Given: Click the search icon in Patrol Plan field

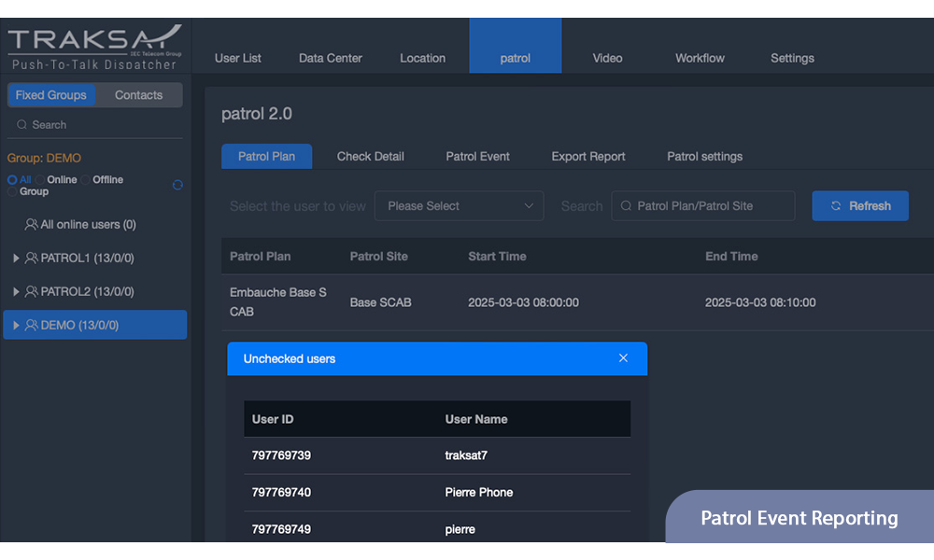Looking at the screenshot, I should coord(626,206).
